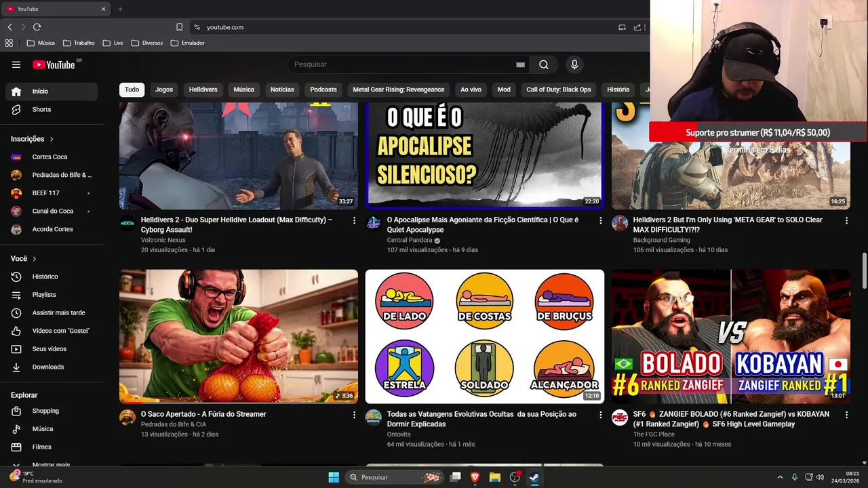Open the YouTube hamburger guide menu

point(16,64)
